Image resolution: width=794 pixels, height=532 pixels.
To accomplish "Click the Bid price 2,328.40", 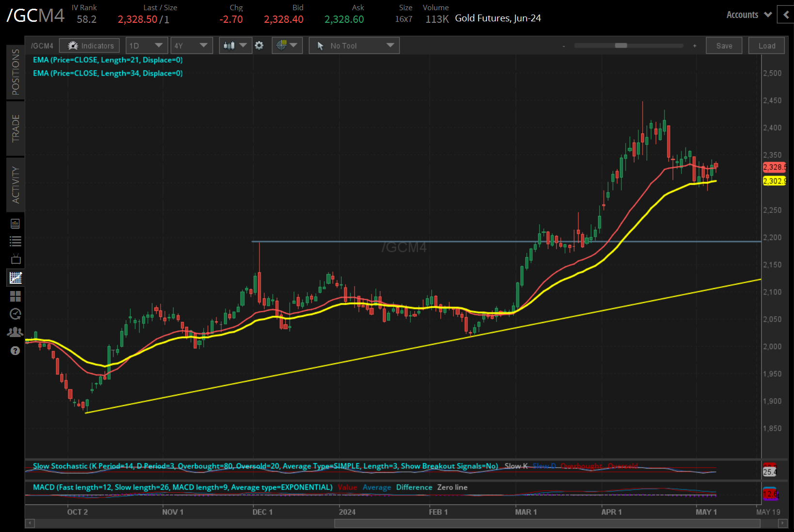I will pyautogui.click(x=284, y=19).
